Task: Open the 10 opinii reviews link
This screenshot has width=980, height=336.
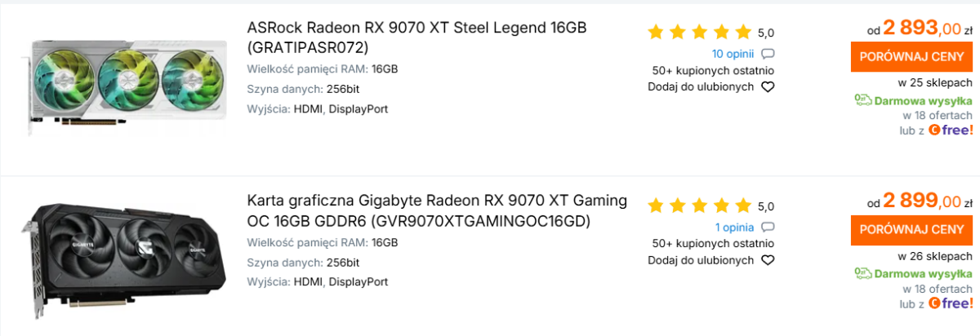Action: tap(733, 55)
